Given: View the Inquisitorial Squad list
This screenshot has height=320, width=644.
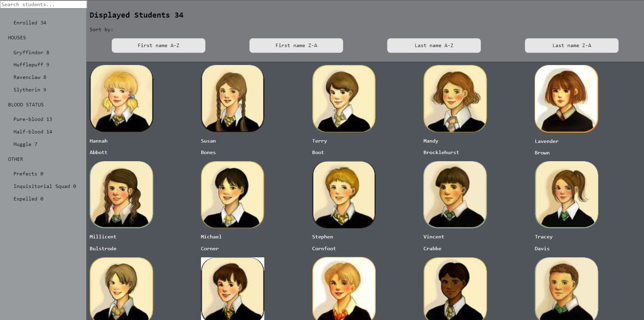Looking at the screenshot, I should pos(45,186).
